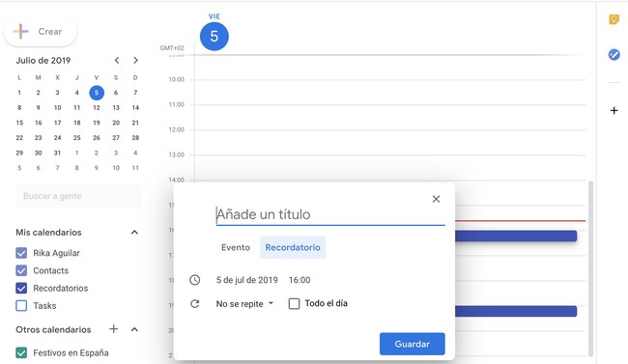Select July 31 in the mini calendar
The image size is (628, 364).
57,153
